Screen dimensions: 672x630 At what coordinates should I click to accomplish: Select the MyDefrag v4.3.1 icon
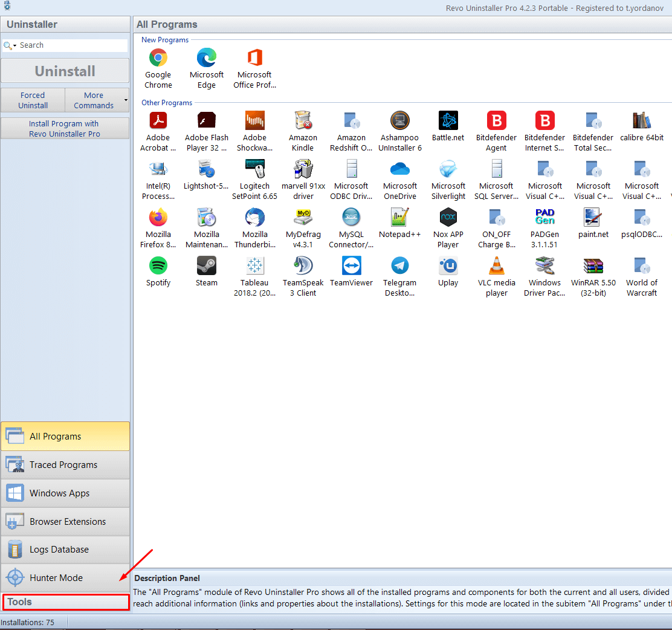pyautogui.click(x=303, y=218)
